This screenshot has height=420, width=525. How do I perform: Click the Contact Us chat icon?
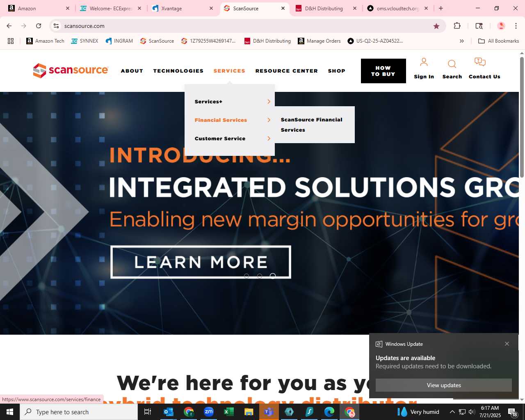coord(480,62)
